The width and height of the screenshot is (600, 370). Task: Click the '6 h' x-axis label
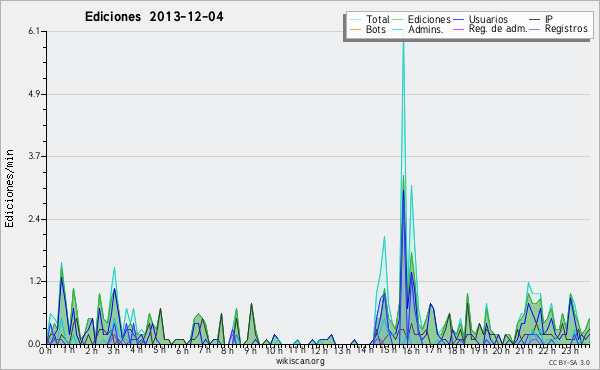tap(182, 350)
